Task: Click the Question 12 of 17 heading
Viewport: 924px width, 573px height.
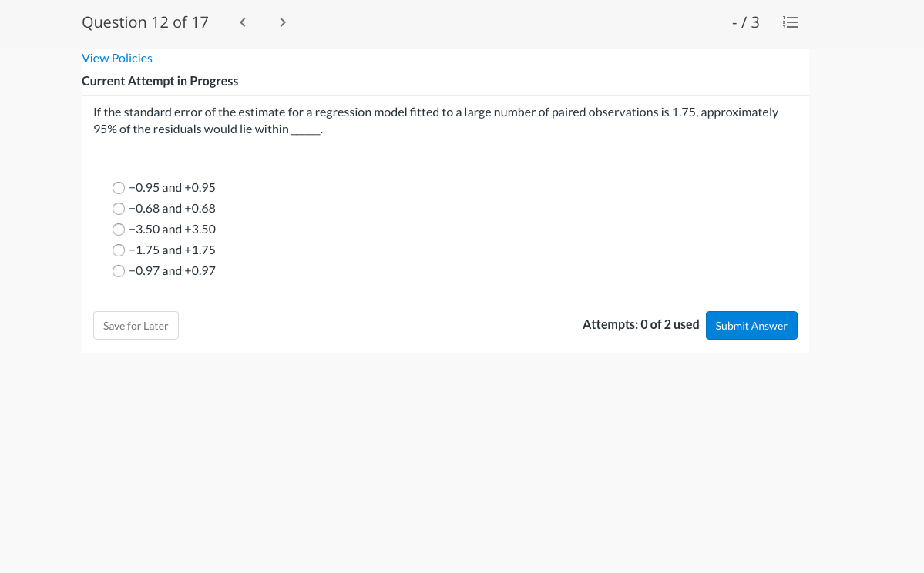Action: pyautogui.click(x=145, y=22)
